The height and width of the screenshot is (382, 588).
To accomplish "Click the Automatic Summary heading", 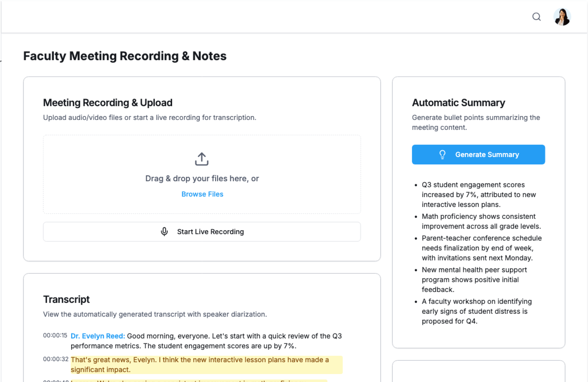I will 458,103.
